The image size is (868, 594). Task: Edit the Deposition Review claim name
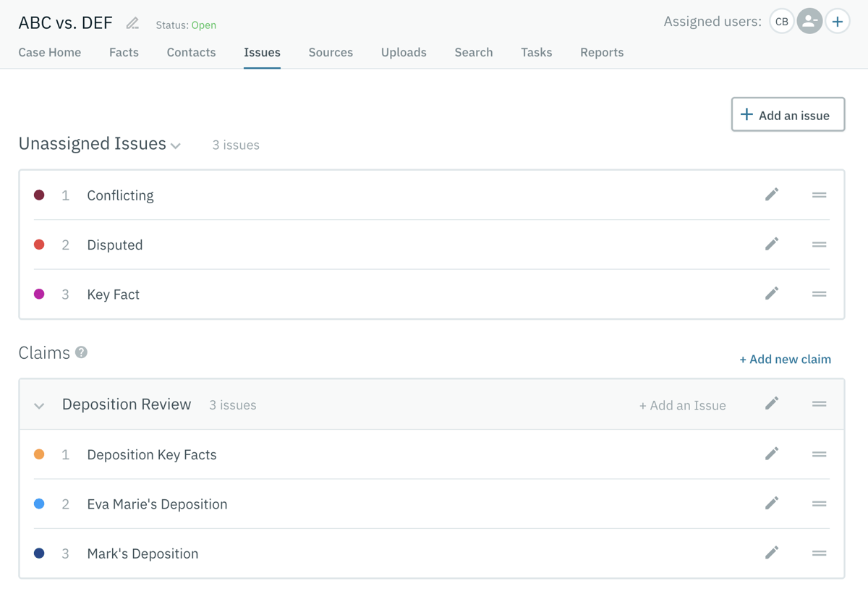(x=771, y=405)
